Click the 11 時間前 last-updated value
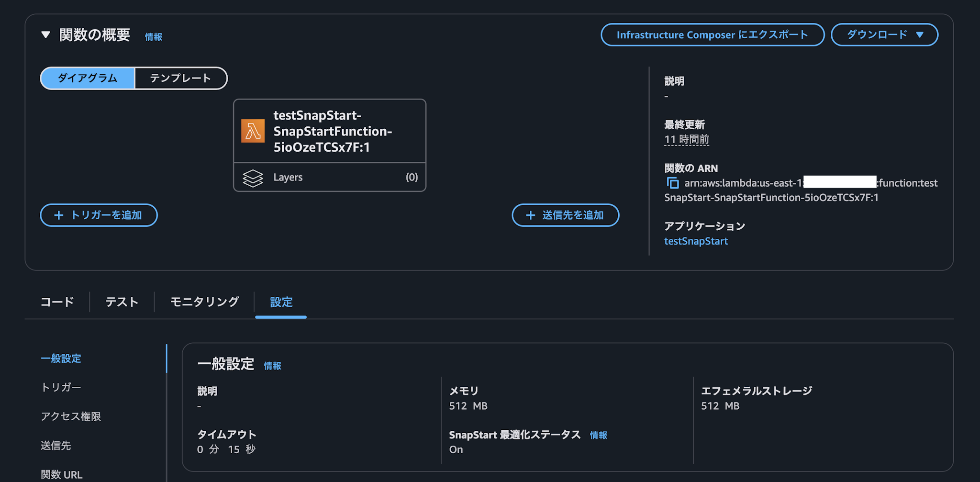The height and width of the screenshot is (482, 980). pos(687,139)
